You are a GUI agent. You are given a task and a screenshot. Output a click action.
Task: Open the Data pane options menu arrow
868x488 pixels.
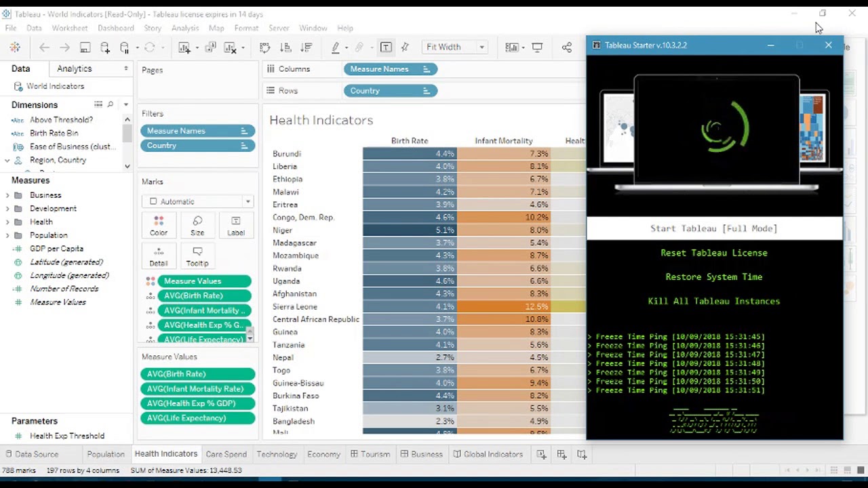click(x=125, y=68)
